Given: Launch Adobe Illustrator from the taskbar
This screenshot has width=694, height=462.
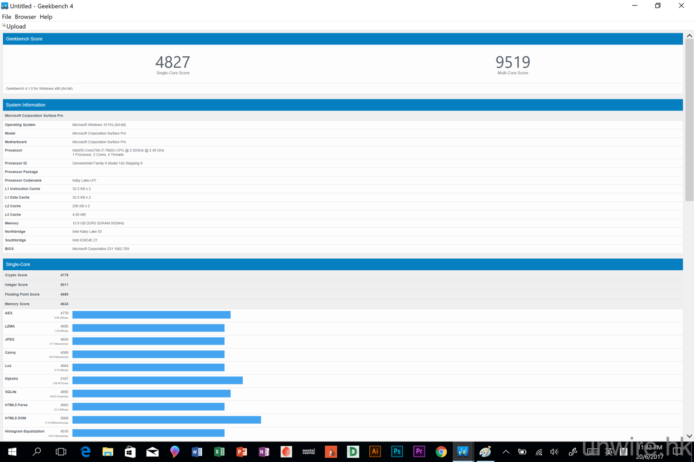Looking at the screenshot, I should coord(375,452).
